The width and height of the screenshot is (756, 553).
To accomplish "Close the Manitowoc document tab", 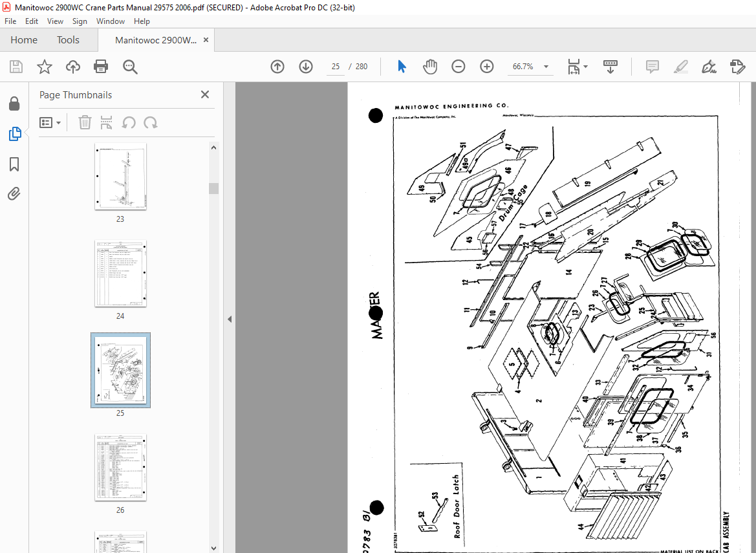I will pos(206,40).
